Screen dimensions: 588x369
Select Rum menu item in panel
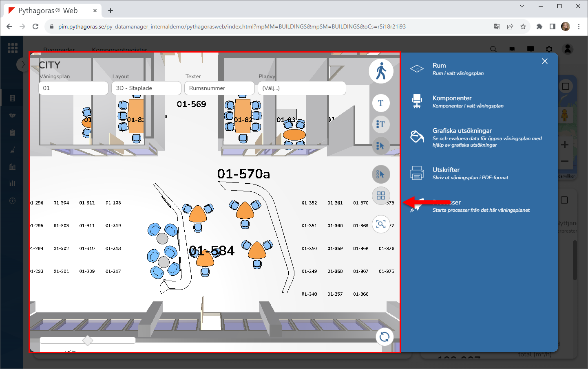pyautogui.click(x=439, y=66)
